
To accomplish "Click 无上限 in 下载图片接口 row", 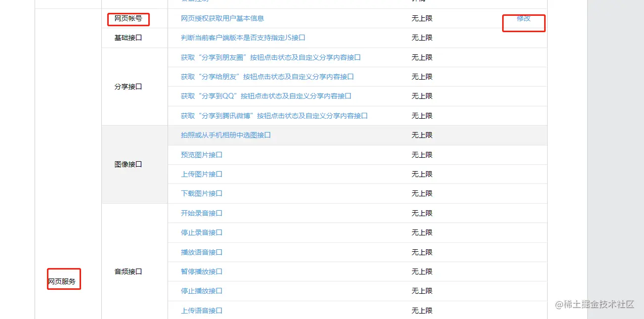I will (422, 193).
